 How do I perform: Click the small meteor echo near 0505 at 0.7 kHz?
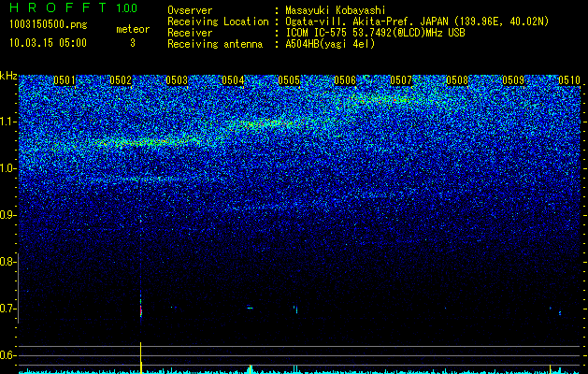coord(296,309)
